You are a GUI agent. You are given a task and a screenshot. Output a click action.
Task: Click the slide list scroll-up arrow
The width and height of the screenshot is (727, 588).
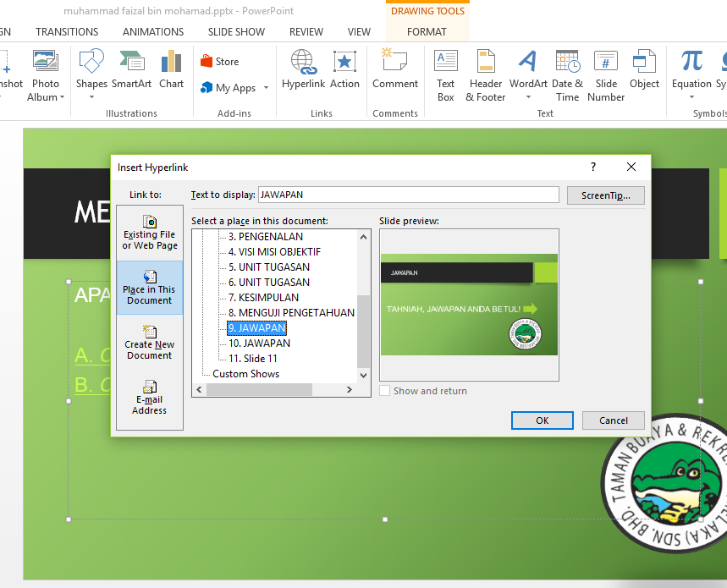coord(364,237)
